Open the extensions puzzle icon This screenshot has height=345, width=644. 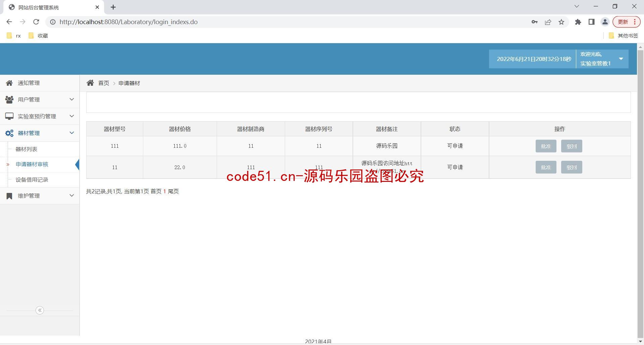[578, 22]
